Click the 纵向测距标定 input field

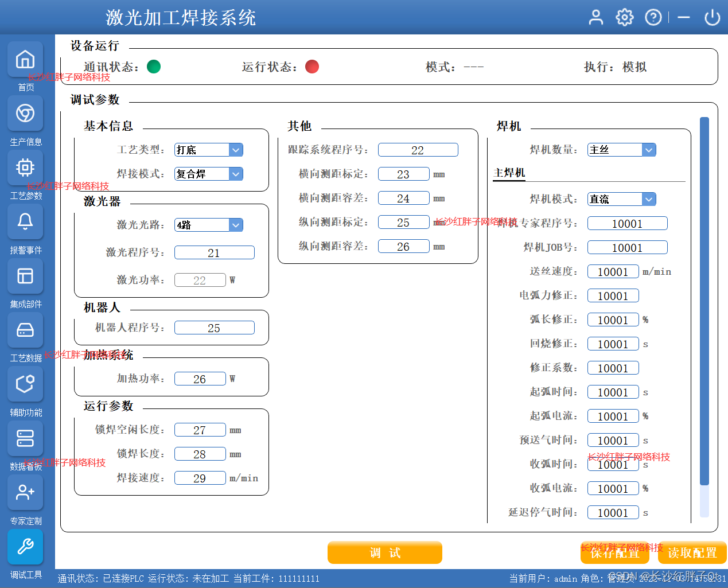[x=404, y=222]
